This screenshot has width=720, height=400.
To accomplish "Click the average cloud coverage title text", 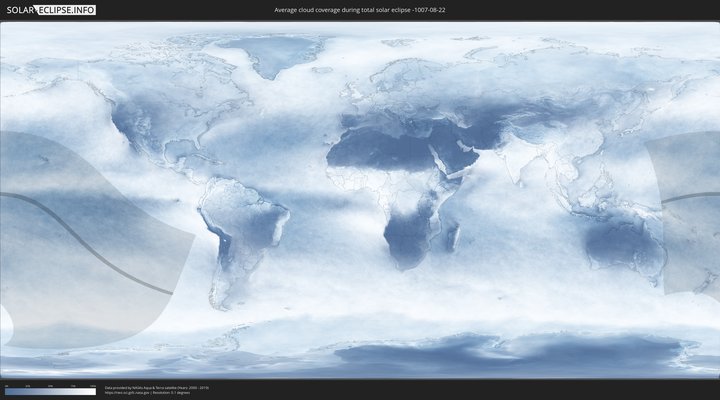I will (x=359, y=9).
